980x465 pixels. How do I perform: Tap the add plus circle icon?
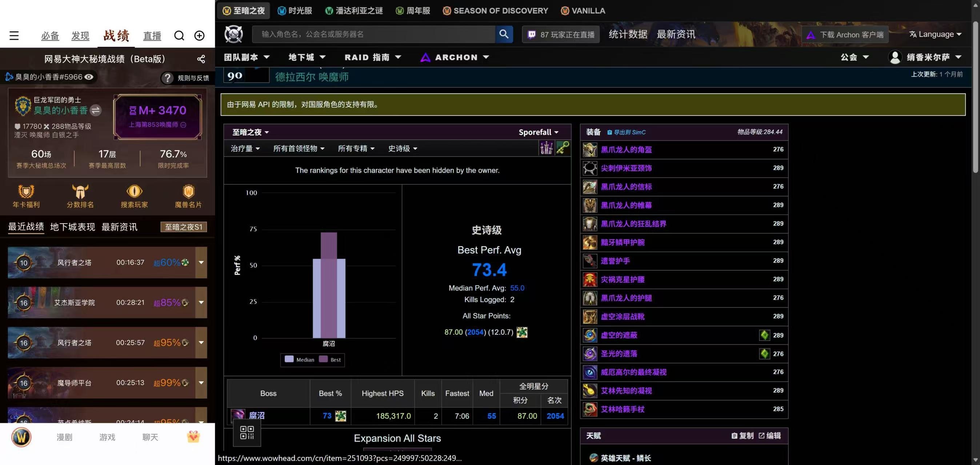(x=199, y=36)
